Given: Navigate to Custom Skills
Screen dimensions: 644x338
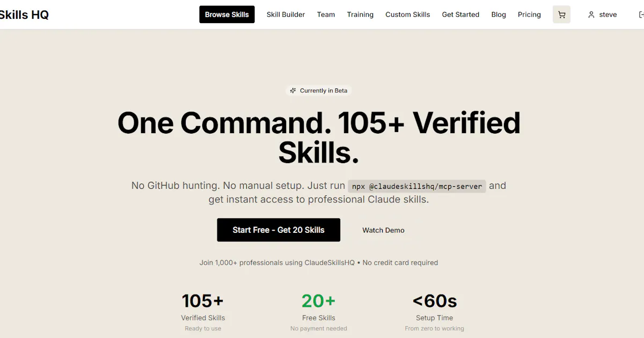Looking at the screenshot, I should [408, 14].
